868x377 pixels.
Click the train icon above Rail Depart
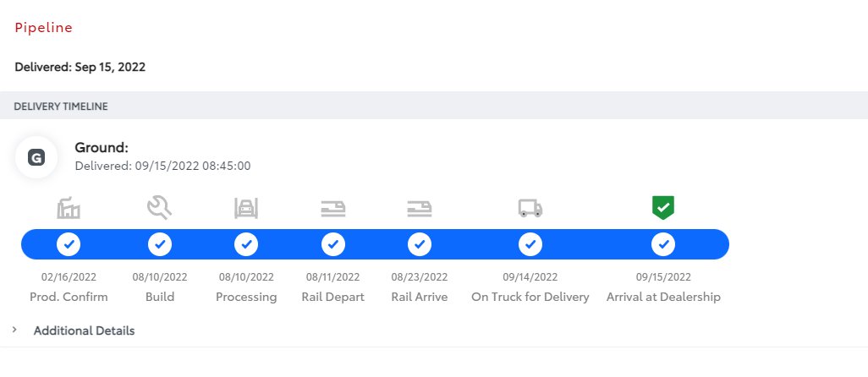click(332, 209)
